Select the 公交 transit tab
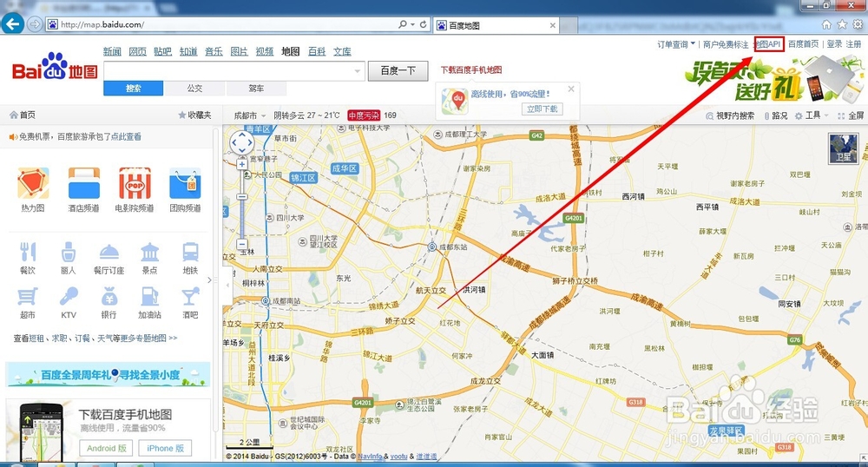The height and width of the screenshot is (467, 868). click(x=194, y=88)
